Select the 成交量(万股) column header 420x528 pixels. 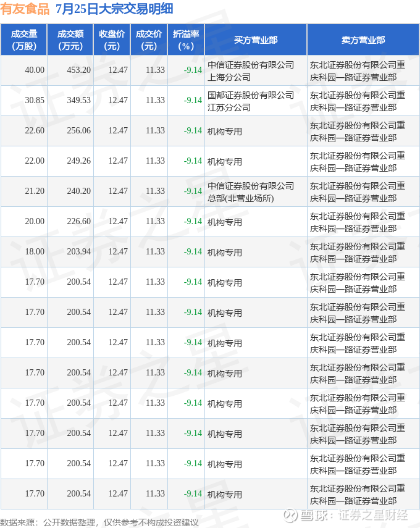24,40
